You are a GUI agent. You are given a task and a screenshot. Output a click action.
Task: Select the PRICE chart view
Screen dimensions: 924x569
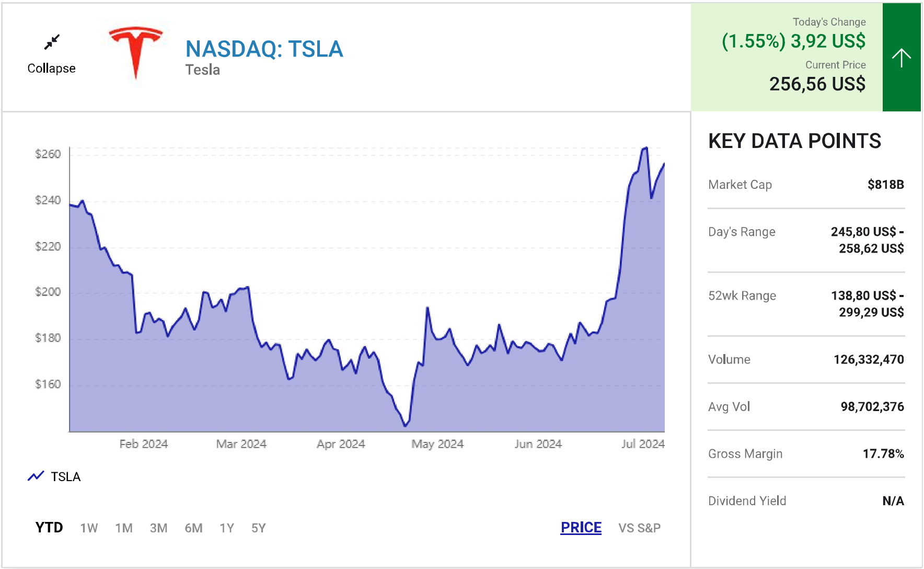(x=581, y=528)
